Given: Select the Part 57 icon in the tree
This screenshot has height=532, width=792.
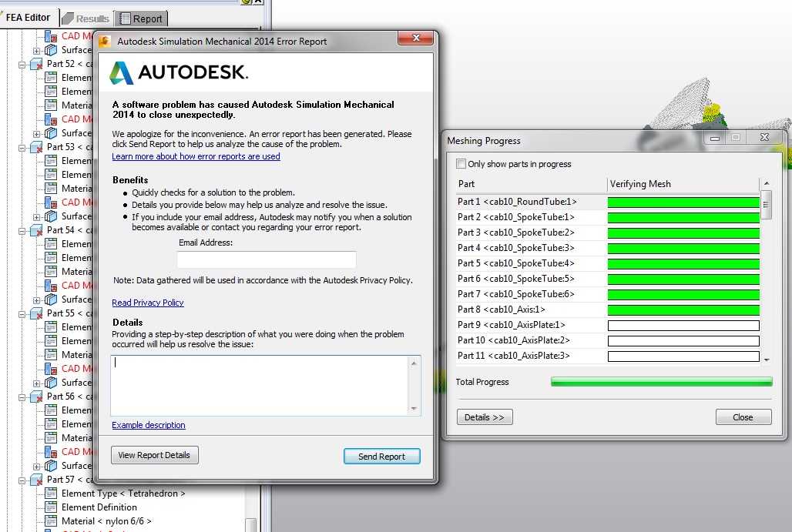Looking at the screenshot, I should pos(36,480).
